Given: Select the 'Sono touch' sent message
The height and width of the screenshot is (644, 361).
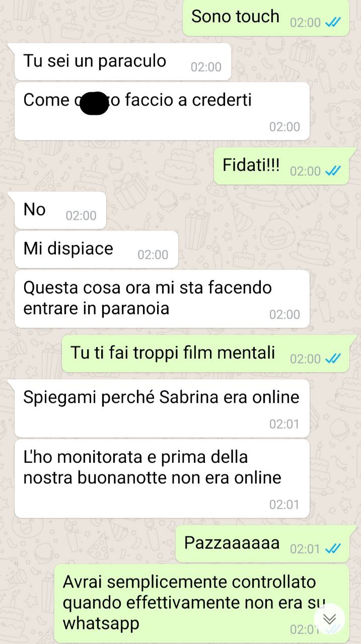Looking at the screenshot, I should pos(266,18).
